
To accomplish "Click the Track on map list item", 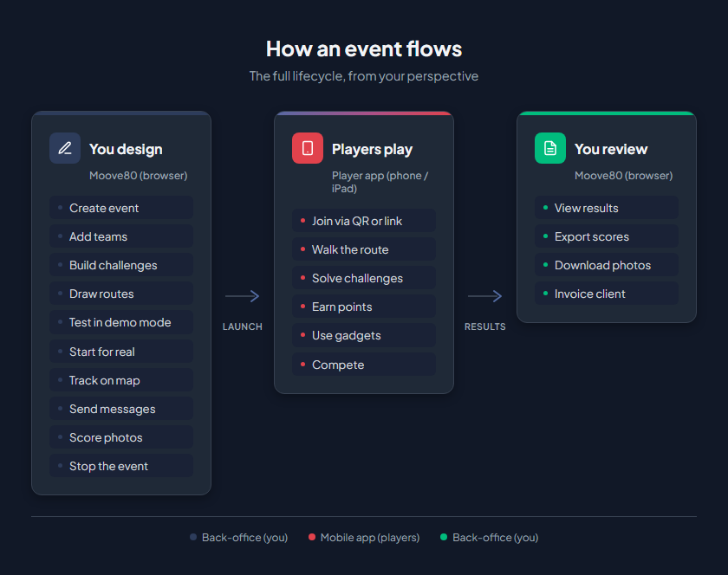I will 120,379.
